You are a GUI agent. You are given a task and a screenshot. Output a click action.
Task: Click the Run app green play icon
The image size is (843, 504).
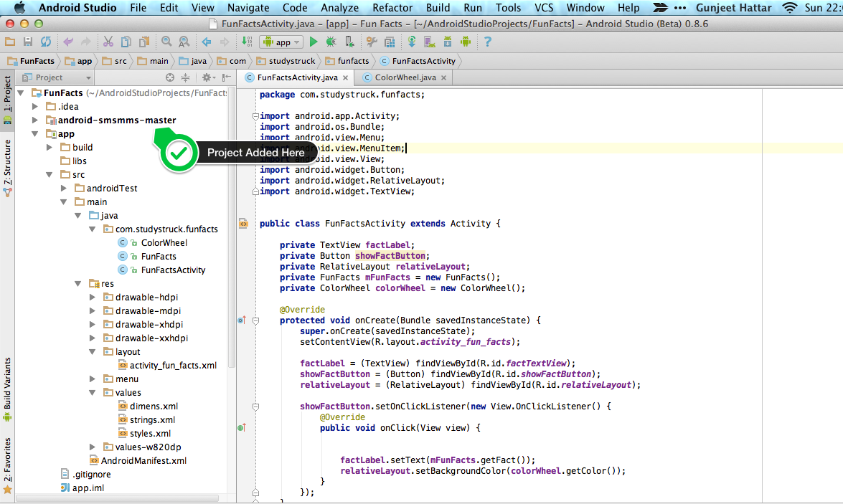314,42
